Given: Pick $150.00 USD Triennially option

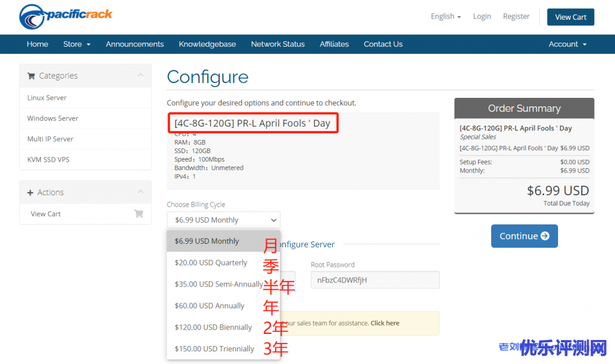Looking at the screenshot, I should tap(214, 349).
